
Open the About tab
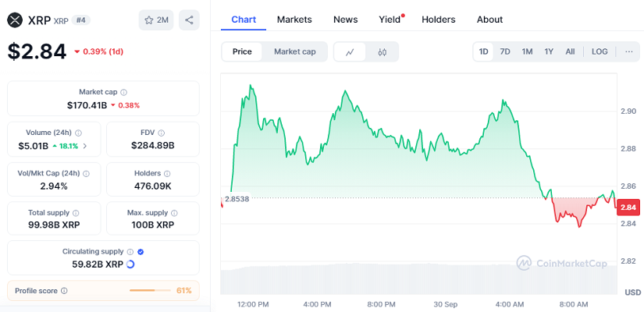click(489, 19)
